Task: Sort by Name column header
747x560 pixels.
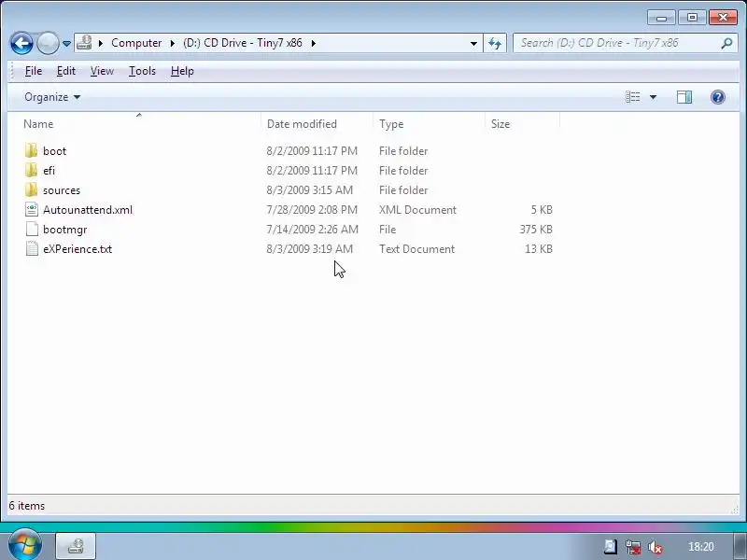Action: point(138,124)
